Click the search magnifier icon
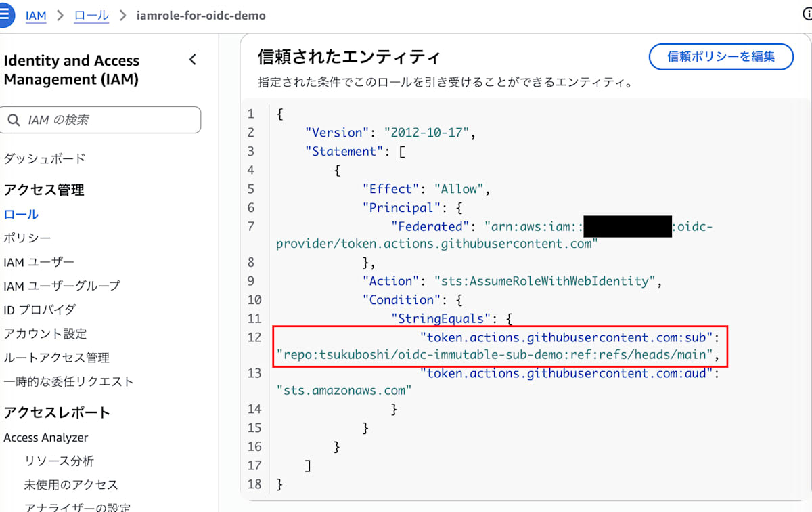Viewport: 812px width, 512px height. tap(14, 120)
